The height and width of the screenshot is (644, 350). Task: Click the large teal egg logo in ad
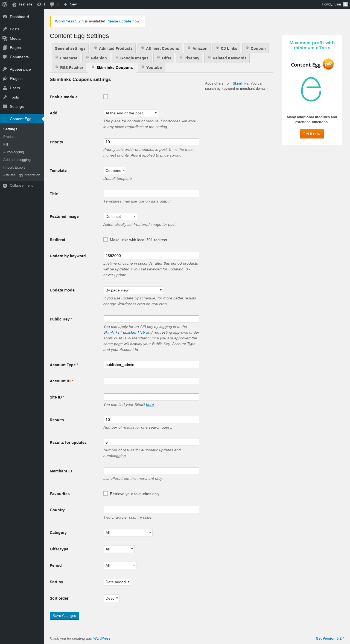311,89
